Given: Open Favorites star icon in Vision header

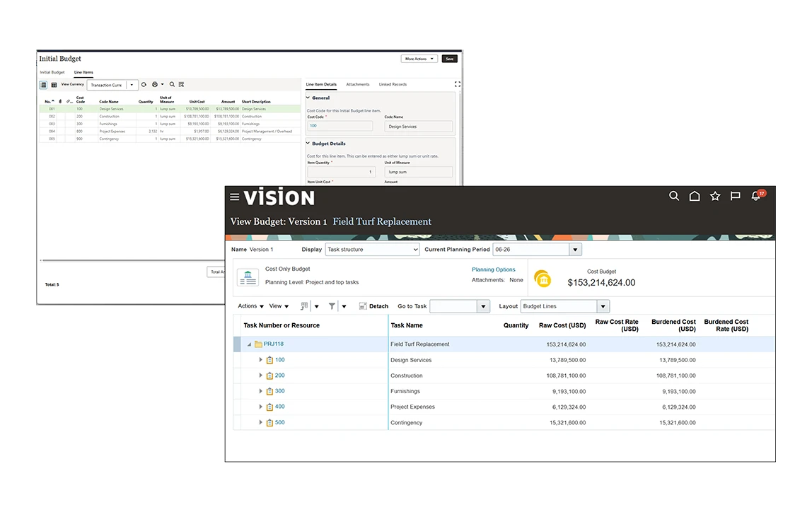Looking at the screenshot, I should coord(715,196).
